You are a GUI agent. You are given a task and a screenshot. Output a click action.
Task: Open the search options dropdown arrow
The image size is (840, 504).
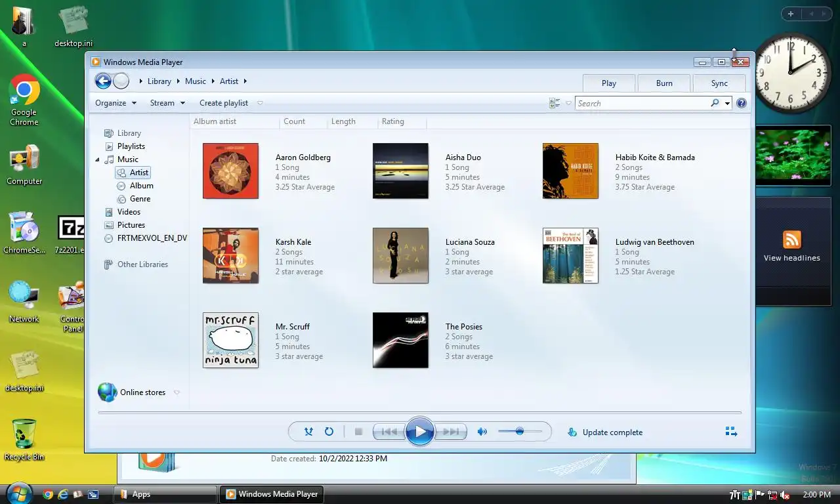tap(727, 103)
